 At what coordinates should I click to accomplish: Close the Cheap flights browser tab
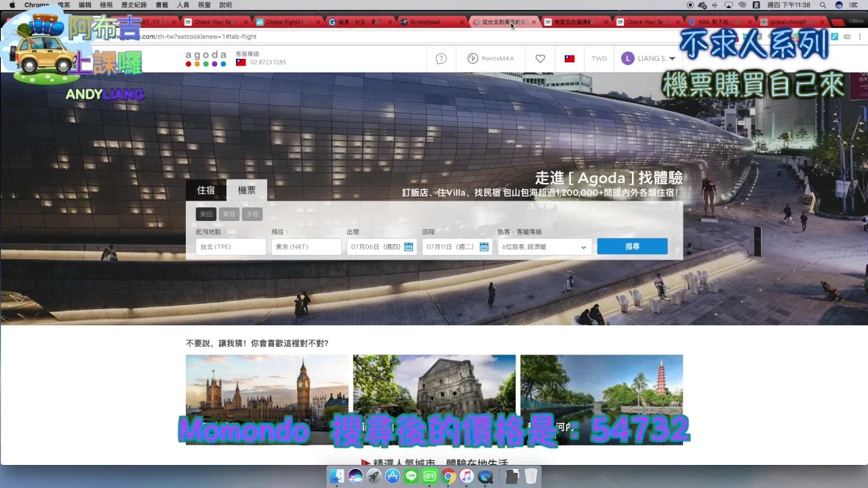318,22
